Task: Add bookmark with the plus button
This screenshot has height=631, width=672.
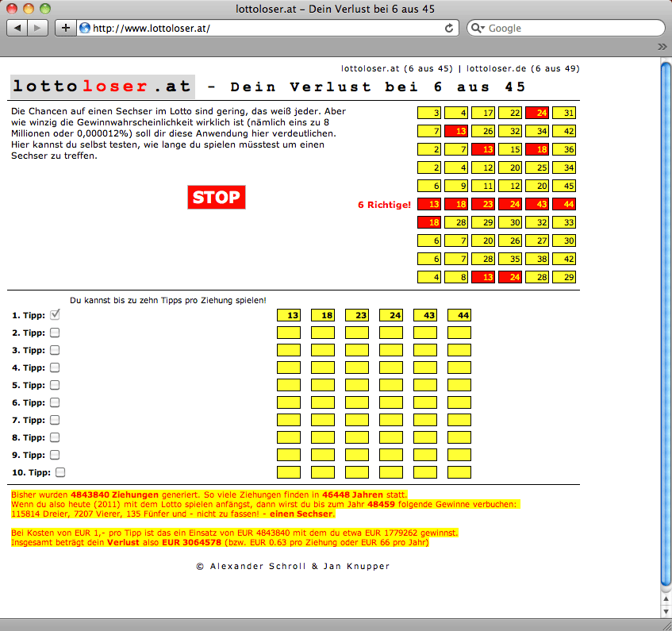Action: coord(66,29)
